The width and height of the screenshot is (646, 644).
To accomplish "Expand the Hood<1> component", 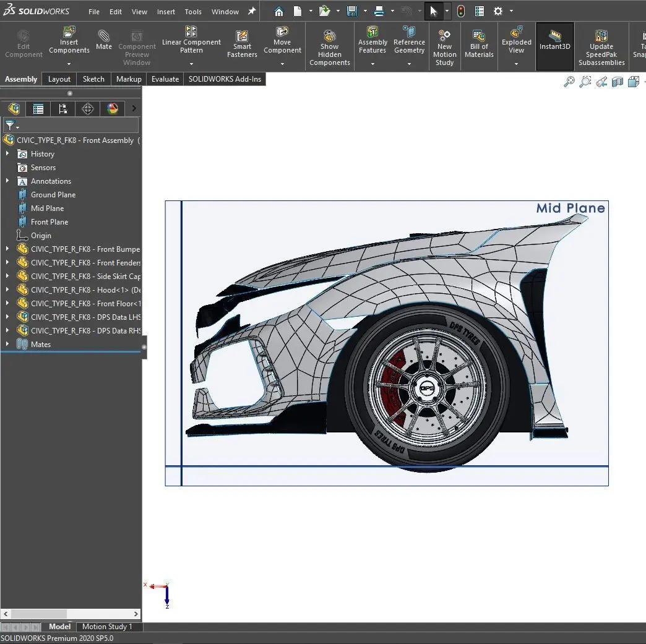I will 7,290.
